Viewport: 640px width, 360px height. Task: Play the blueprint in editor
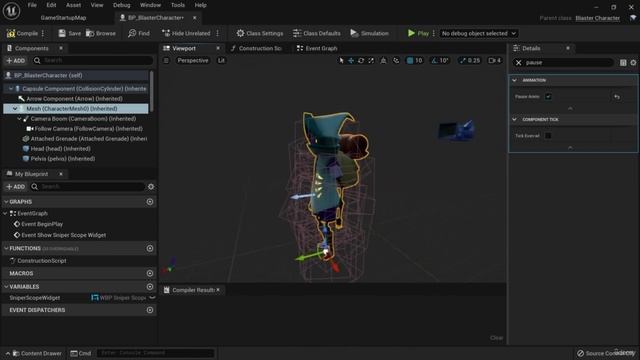pyautogui.click(x=418, y=33)
